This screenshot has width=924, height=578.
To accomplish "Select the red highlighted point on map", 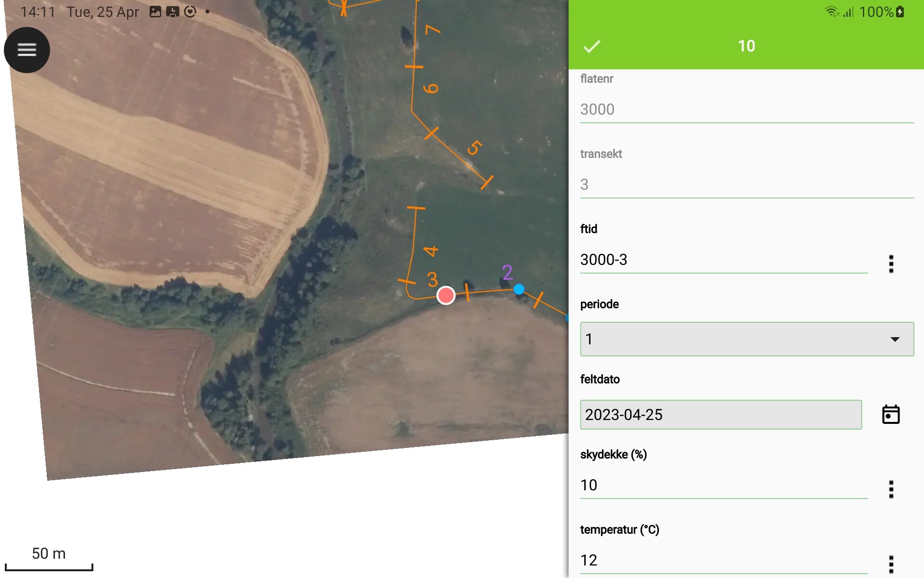I will pos(446,295).
